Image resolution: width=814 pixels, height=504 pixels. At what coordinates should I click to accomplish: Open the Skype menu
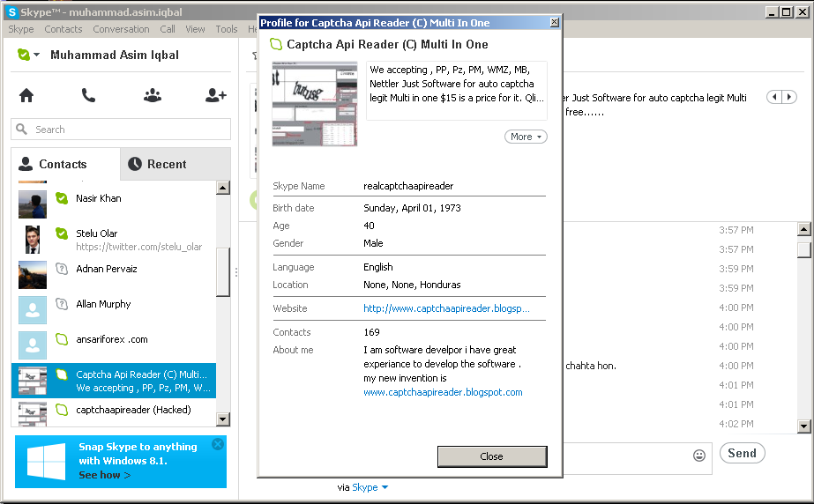(21, 29)
